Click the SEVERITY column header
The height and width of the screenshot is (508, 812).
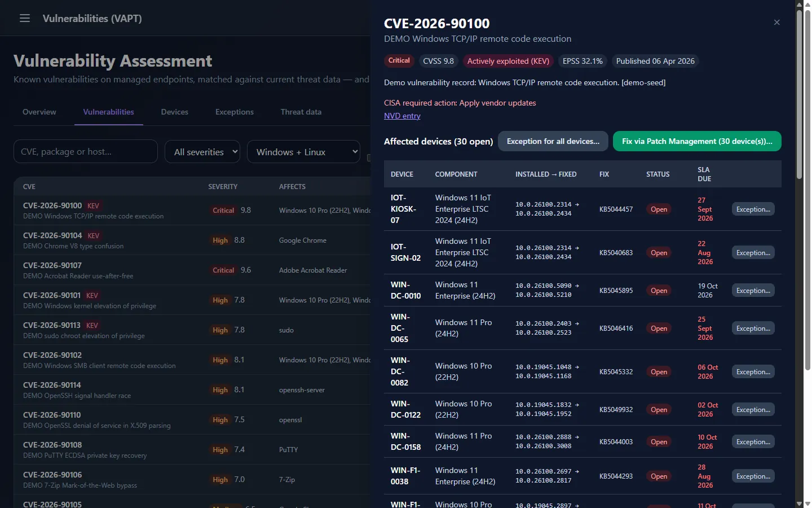(x=223, y=186)
